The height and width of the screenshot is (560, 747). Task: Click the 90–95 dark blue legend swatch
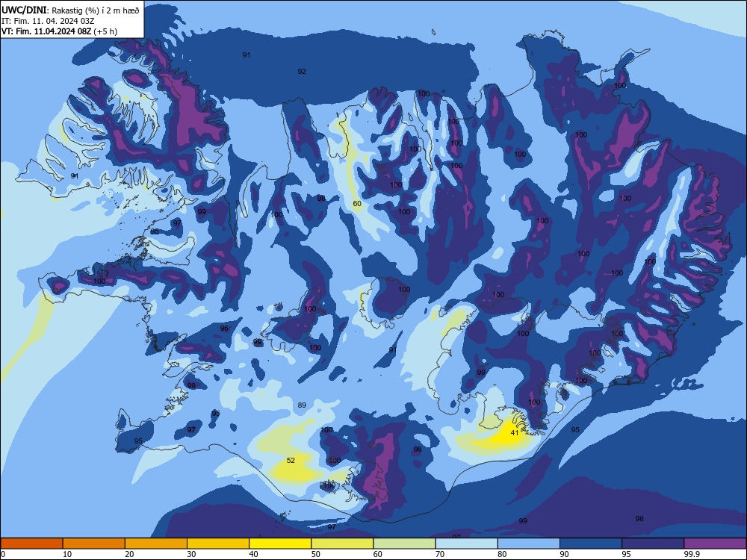pyautogui.click(x=591, y=544)
